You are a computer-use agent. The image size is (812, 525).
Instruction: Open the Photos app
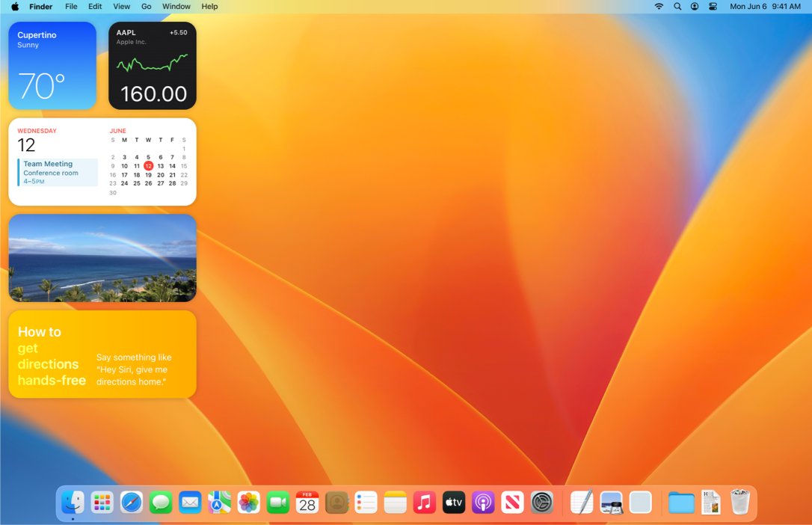coord(248,503)
